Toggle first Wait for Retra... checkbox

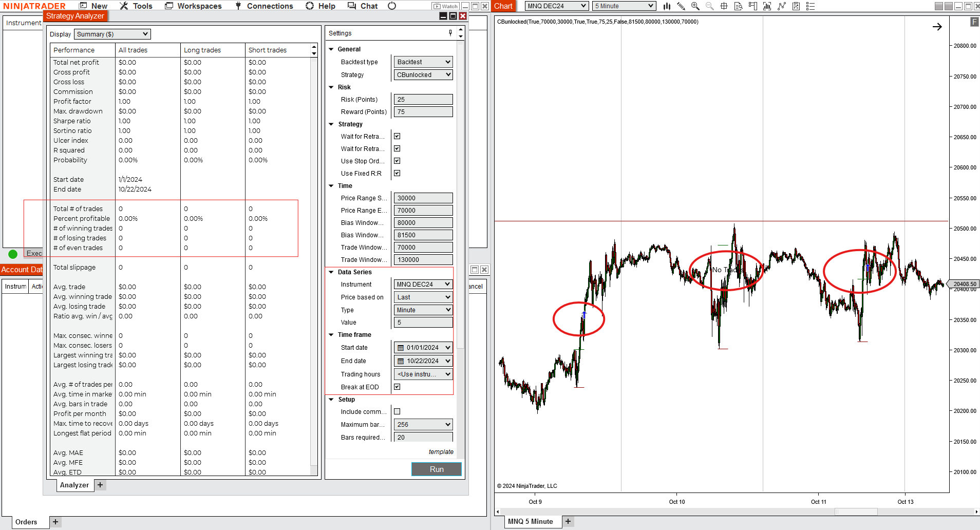[x=397, y=136]
